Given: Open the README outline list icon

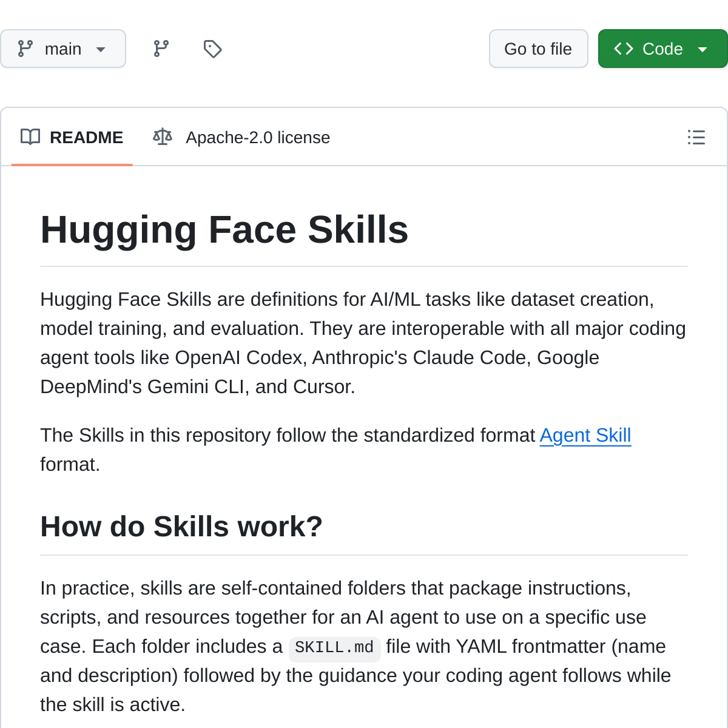Looking at the screenshot, I should click(696, 138).
